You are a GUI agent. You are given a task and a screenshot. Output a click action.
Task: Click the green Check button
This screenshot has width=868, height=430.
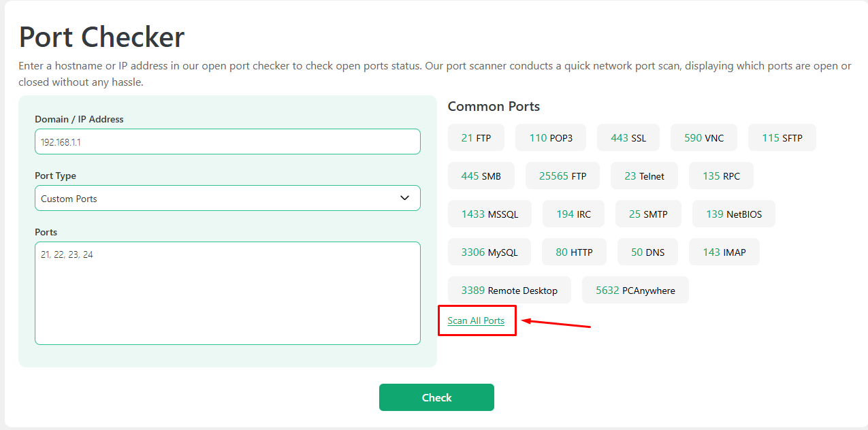click(x=436, y=397)
